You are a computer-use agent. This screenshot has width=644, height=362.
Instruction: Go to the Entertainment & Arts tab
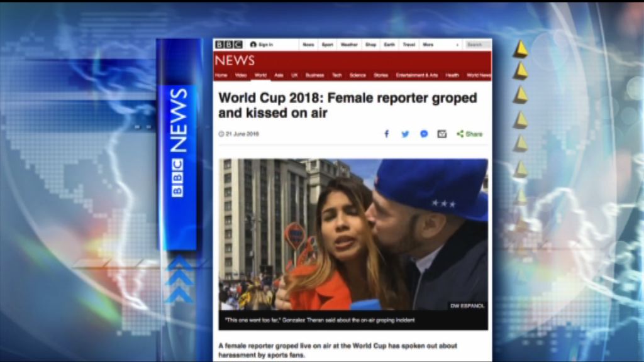[x=416, y=75]
